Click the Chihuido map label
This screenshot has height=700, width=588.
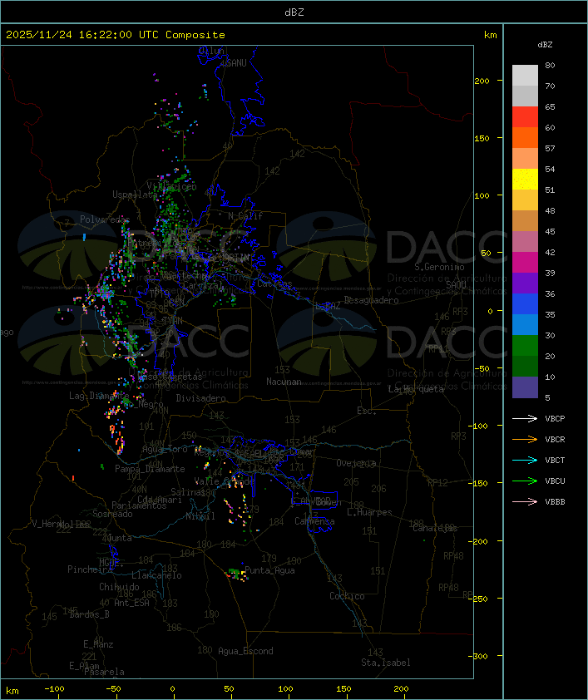tap(119, 587)
